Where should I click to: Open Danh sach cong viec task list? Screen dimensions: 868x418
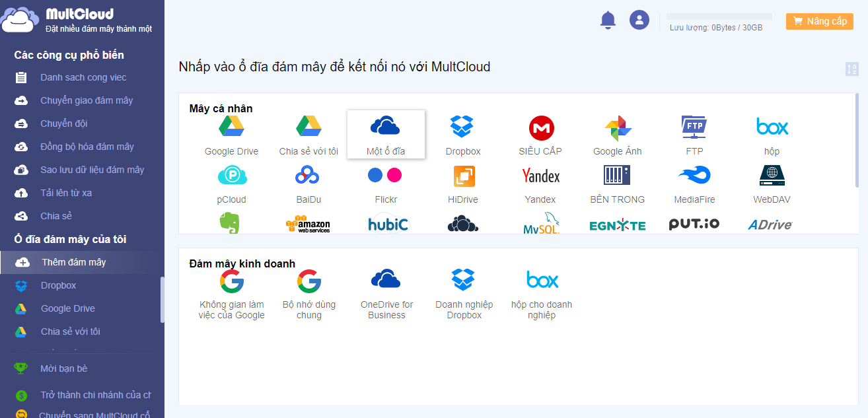pos(82,77)
